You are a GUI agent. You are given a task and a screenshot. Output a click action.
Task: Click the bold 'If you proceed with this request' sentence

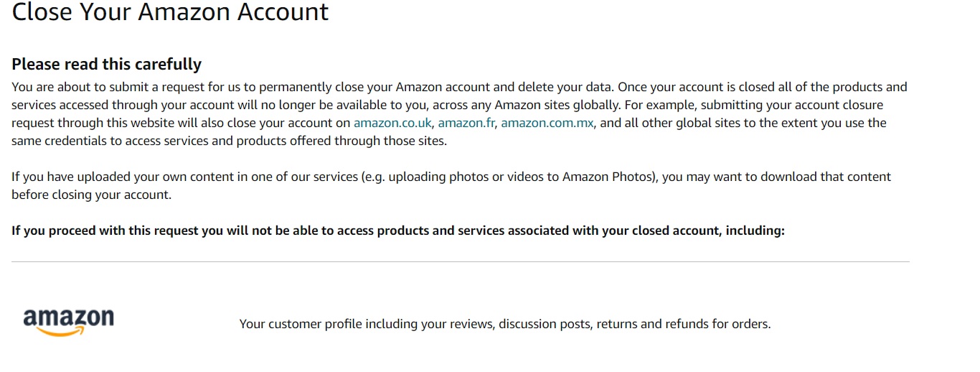point(398,231)
